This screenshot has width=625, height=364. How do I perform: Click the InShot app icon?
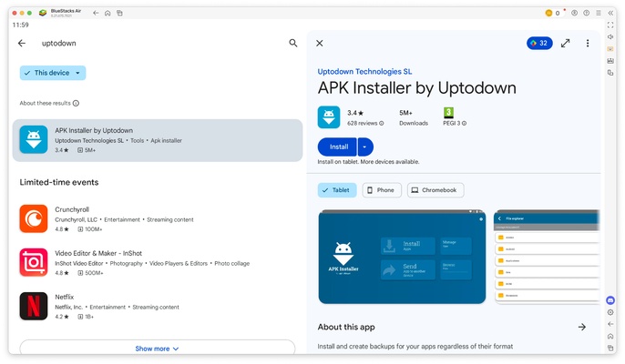(34, 262)
